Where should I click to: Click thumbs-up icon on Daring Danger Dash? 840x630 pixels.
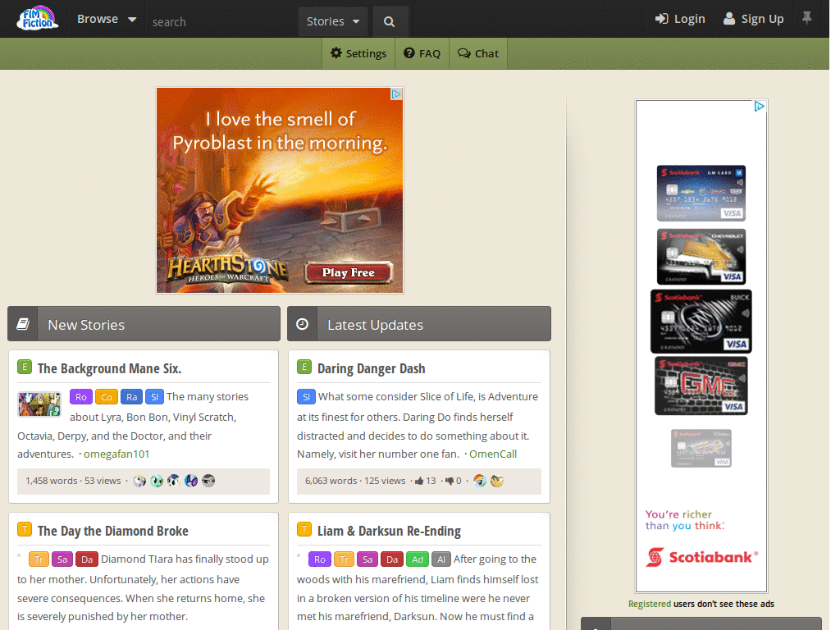(x=419, y=481)
